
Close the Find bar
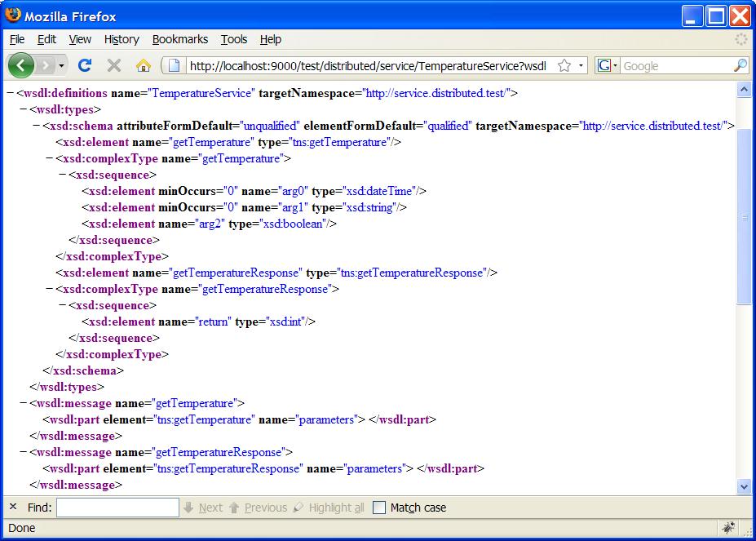tap(12, 507)
